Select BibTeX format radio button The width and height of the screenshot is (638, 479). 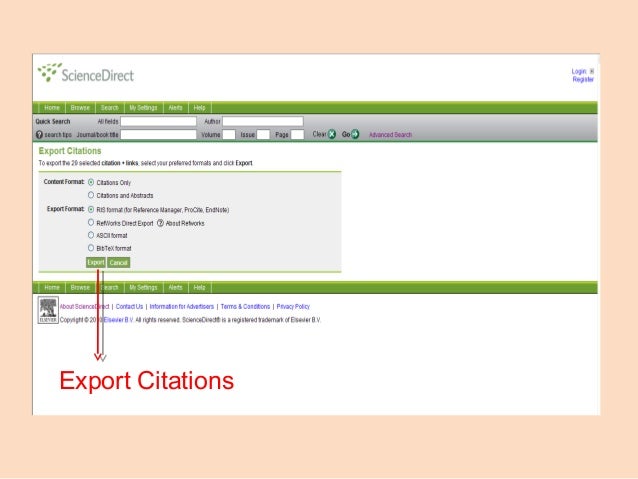click(x=91, y=247)
